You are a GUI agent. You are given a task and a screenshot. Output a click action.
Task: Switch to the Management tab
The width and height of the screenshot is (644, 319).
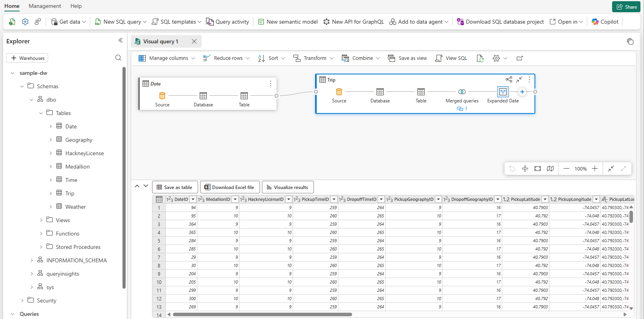click(45, 6)
